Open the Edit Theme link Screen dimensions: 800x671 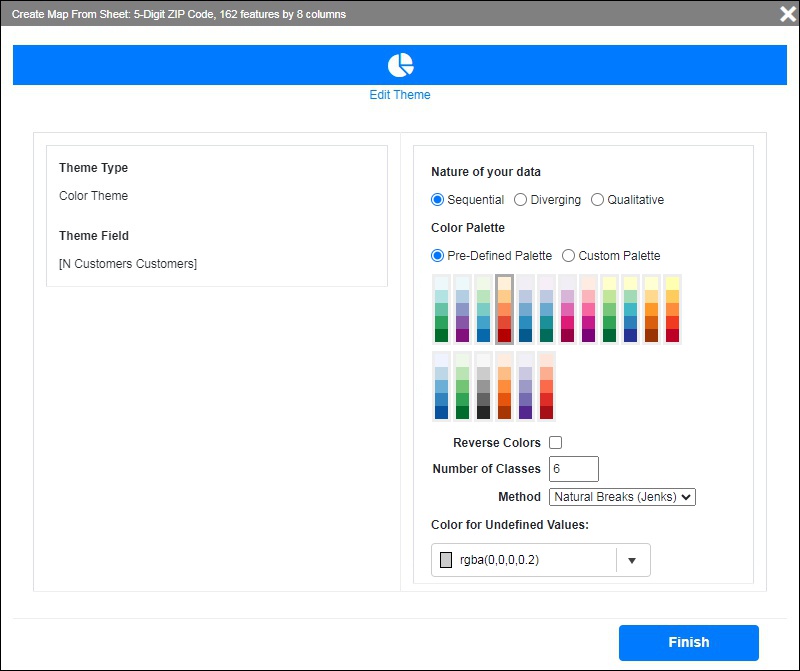point(400,94)
